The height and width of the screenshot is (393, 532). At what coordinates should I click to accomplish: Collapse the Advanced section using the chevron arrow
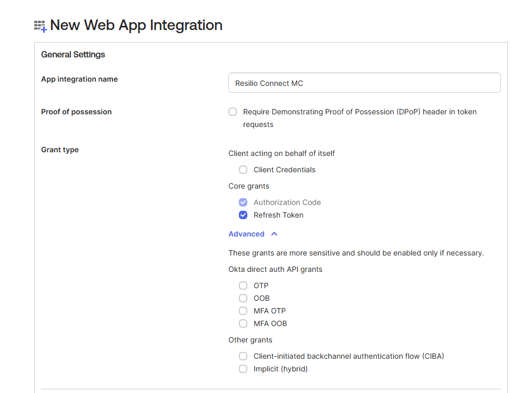pyautogui.click(x=274, y=234)
